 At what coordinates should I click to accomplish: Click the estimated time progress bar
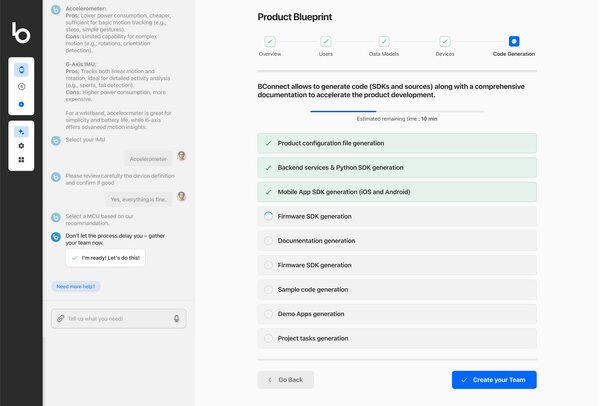click(397, 111)
